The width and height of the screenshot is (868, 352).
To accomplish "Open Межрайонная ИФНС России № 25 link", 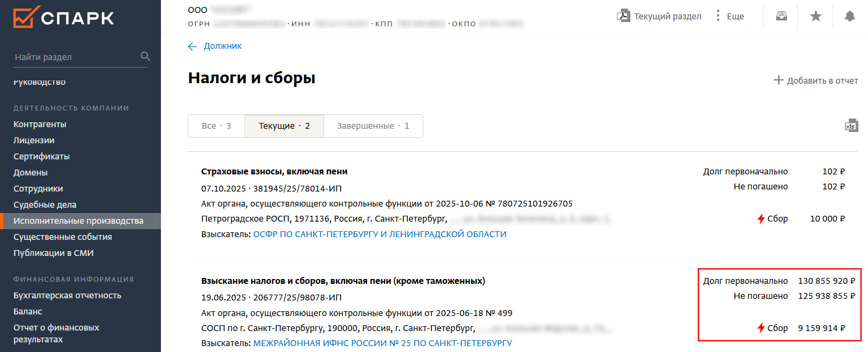I will [x=382, y=343].
